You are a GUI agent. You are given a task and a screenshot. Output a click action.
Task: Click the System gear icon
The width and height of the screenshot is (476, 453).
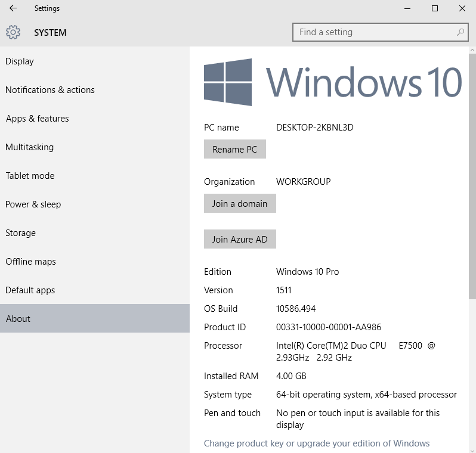coord(13,32)
